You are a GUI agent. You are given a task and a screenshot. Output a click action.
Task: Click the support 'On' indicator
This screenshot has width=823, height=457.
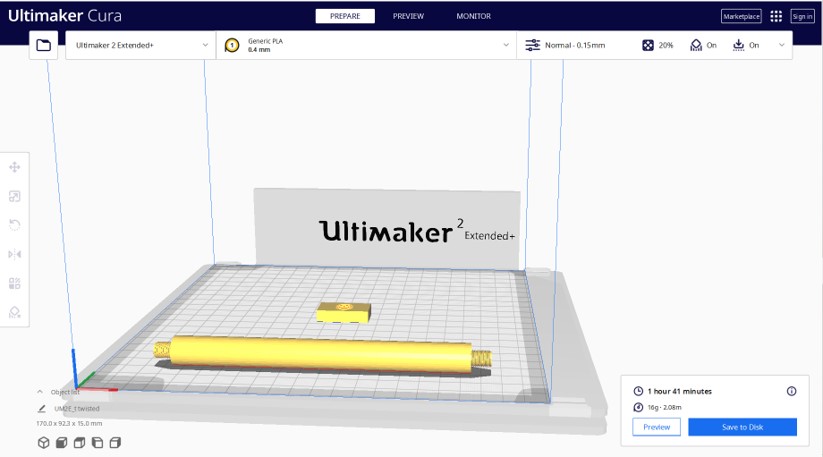pyautogui.click(x=703, y=45)
